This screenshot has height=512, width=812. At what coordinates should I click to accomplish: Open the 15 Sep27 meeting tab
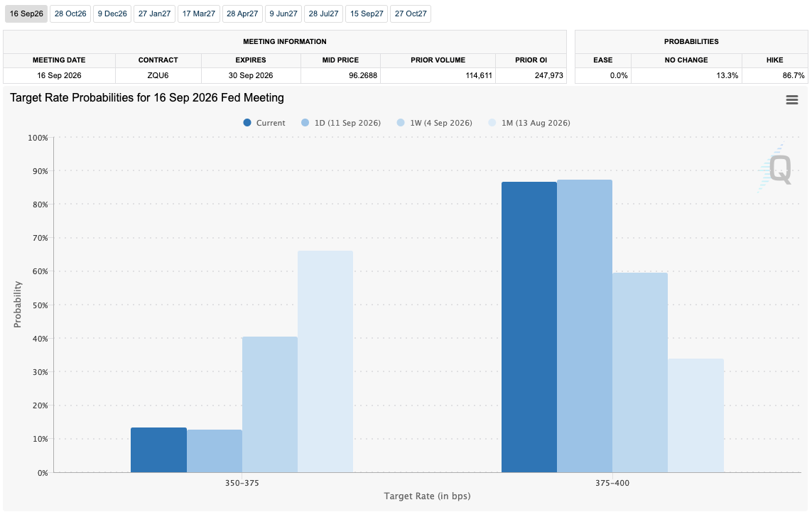tap(367, 14)
